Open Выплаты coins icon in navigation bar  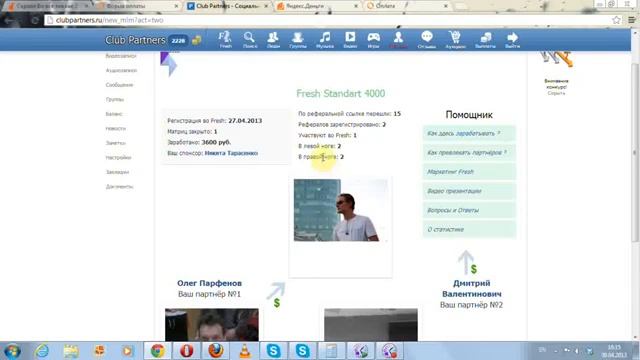tap(485, 40)
